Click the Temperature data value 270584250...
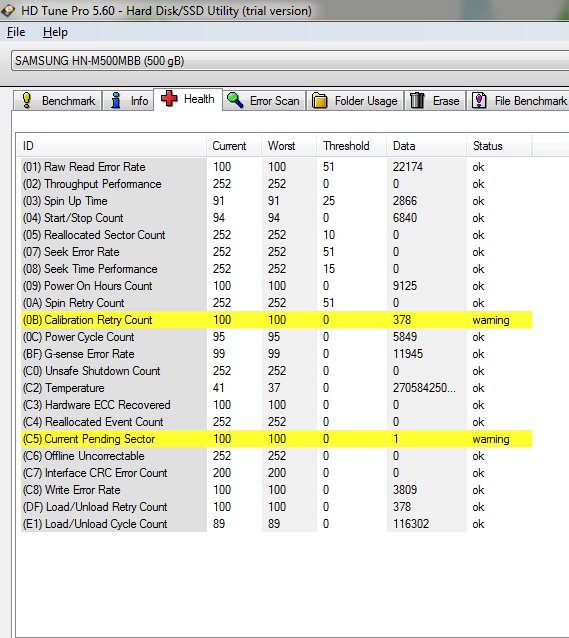 424,388
